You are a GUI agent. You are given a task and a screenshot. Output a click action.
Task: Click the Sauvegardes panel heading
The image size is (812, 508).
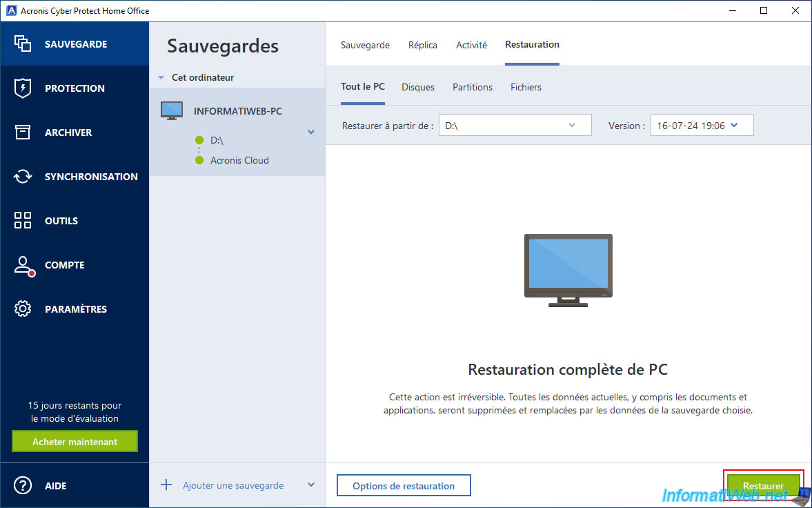(x=223, y=46)
